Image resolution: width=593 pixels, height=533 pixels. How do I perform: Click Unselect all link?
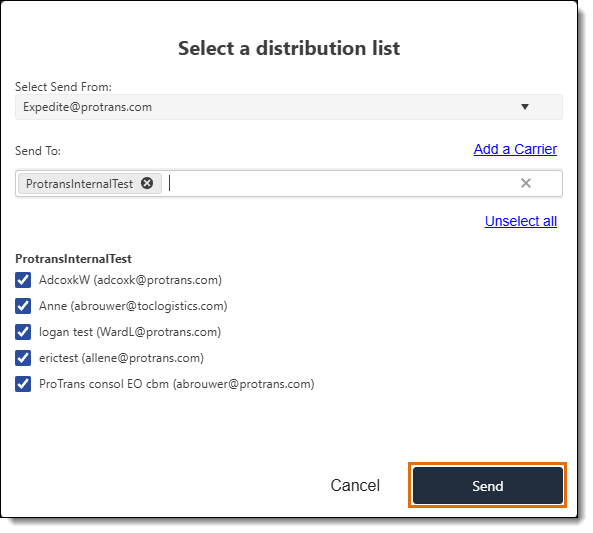pyautogui.click(x=521, y=221)
